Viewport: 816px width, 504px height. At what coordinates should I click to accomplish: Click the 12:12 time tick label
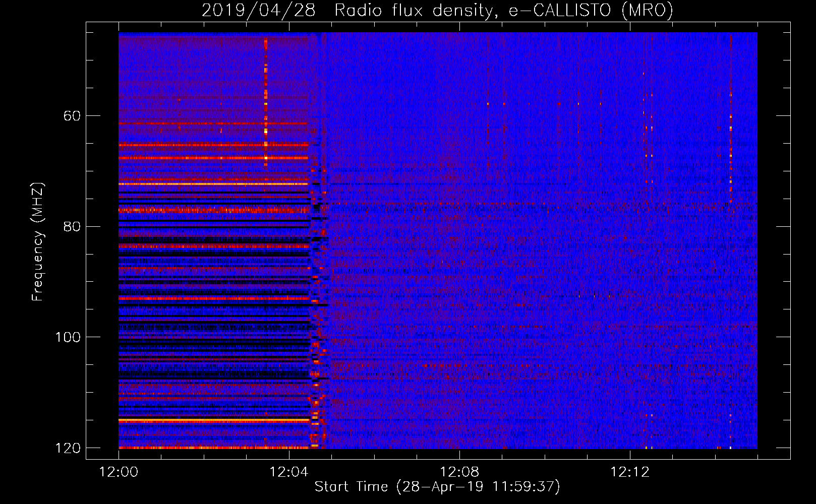pos(630,472)
